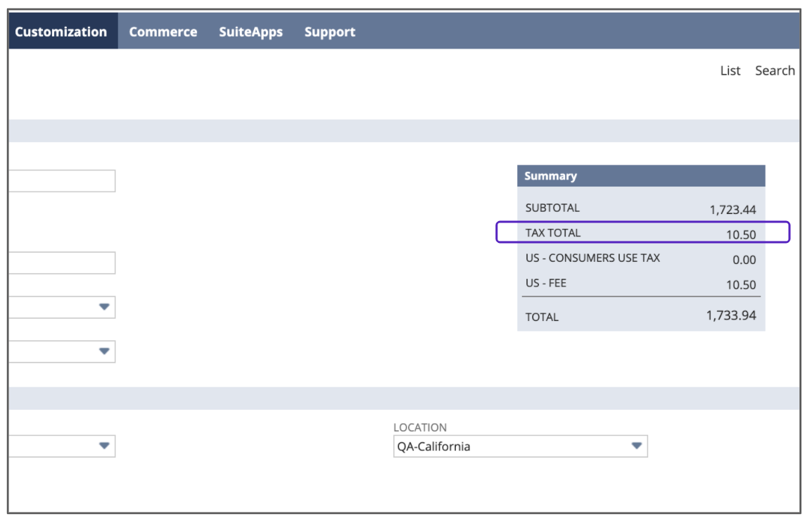The width and height of the screenshot is (812, 521).
Task: Click the subtotal amount 1,723.44
Action: [732, 209]
